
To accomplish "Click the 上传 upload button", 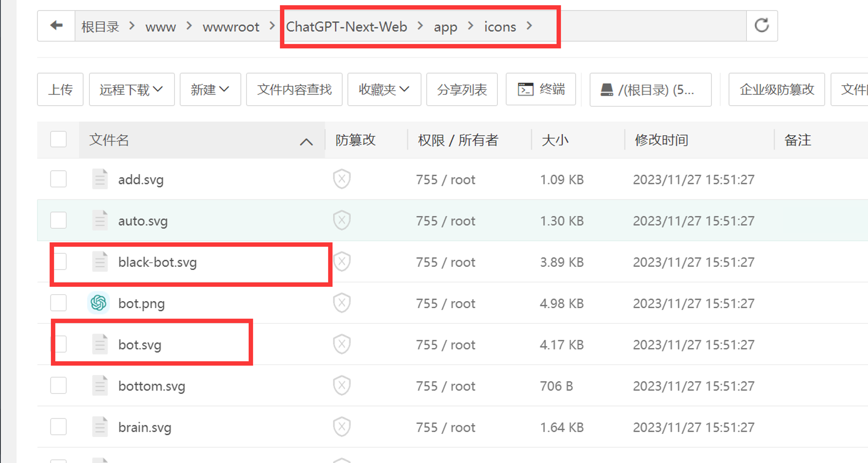I will point(60,89).
